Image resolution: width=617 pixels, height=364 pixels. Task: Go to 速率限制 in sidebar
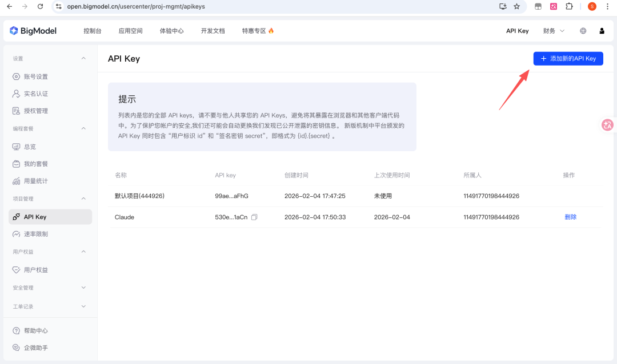36,234
